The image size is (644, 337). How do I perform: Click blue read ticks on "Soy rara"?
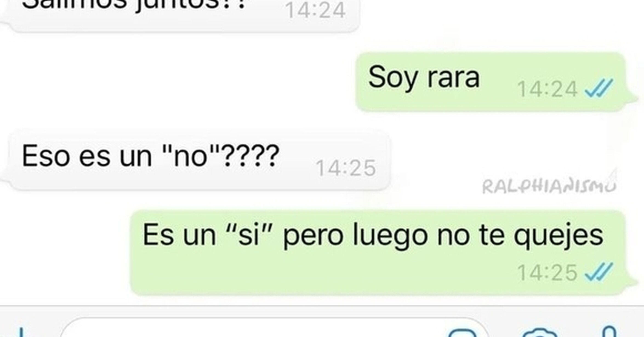tap(599, 88)
